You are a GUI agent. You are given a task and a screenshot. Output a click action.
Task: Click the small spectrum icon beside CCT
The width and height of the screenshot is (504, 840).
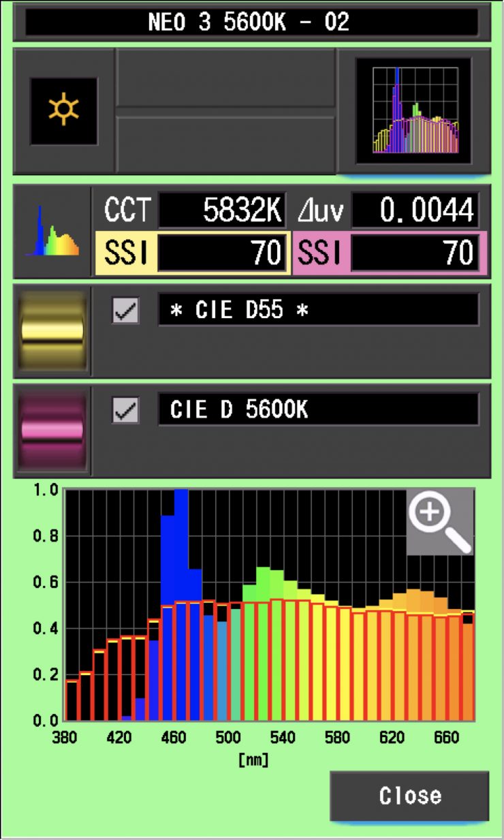(52, 232)
